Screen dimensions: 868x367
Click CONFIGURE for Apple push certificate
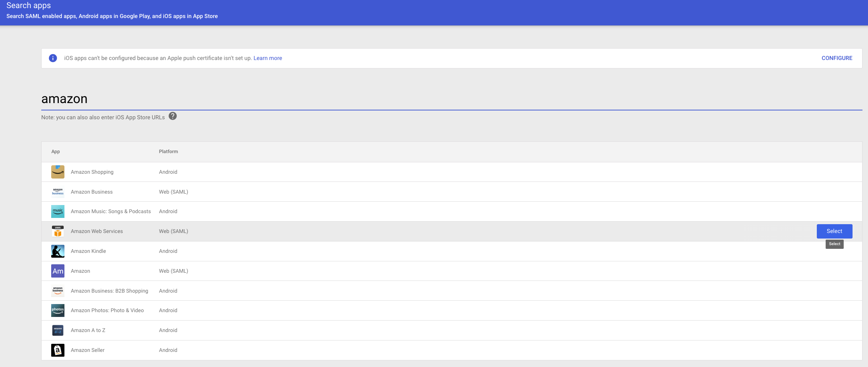837,58
